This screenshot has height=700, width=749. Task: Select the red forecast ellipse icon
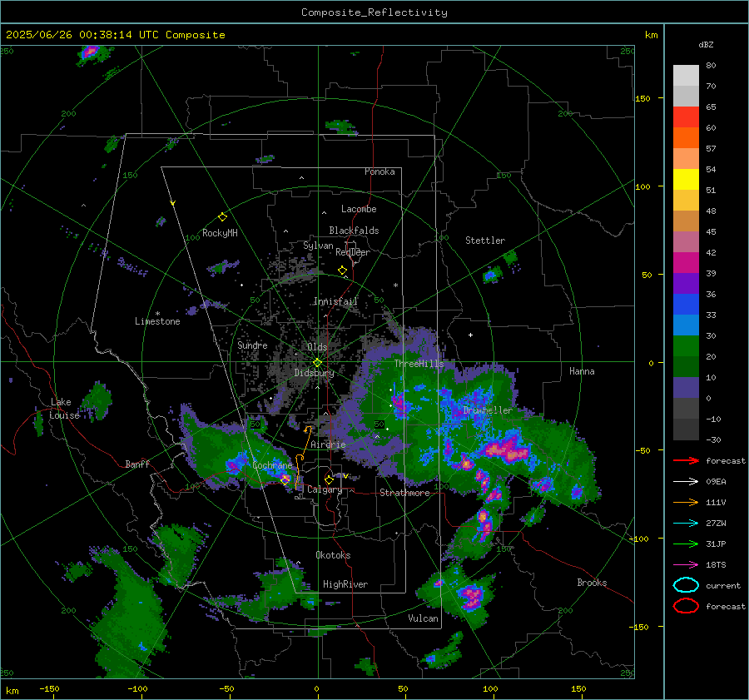[686, 606]
